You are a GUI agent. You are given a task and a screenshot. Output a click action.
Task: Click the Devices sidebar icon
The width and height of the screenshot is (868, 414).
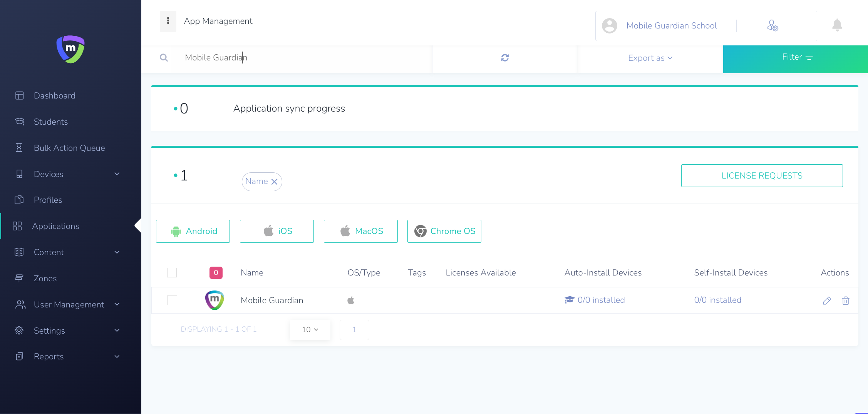click(x=19, y=174)
